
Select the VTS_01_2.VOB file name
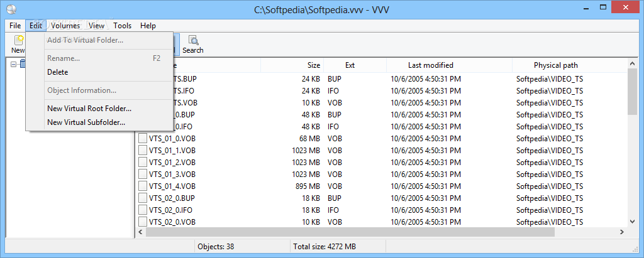[x=172, y=163]
